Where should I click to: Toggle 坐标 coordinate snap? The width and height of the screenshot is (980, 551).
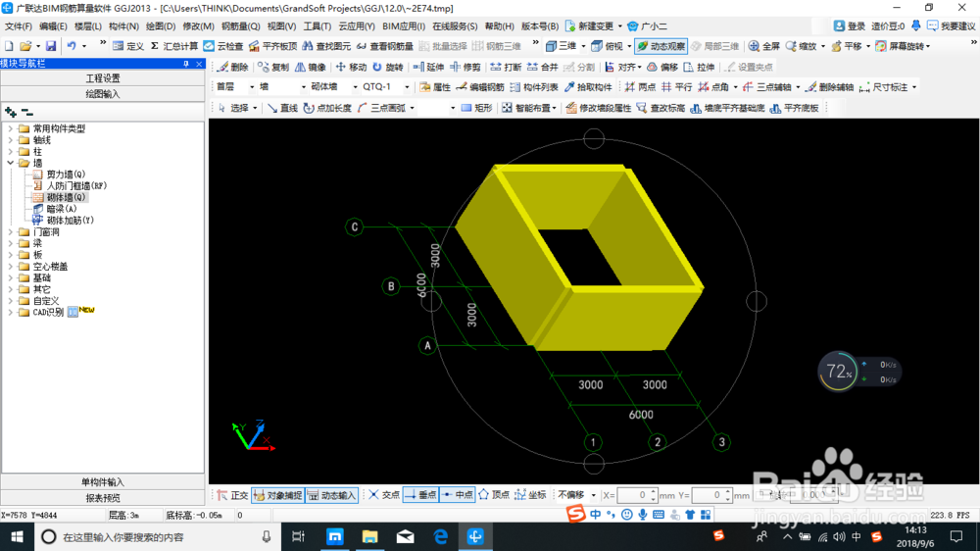(x=530, y=495)
